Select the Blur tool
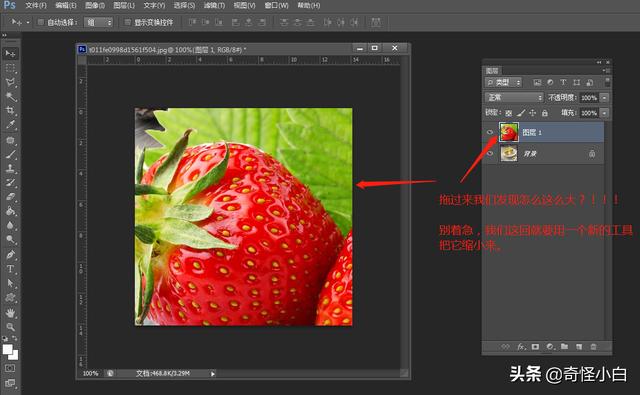 point(10,225)
